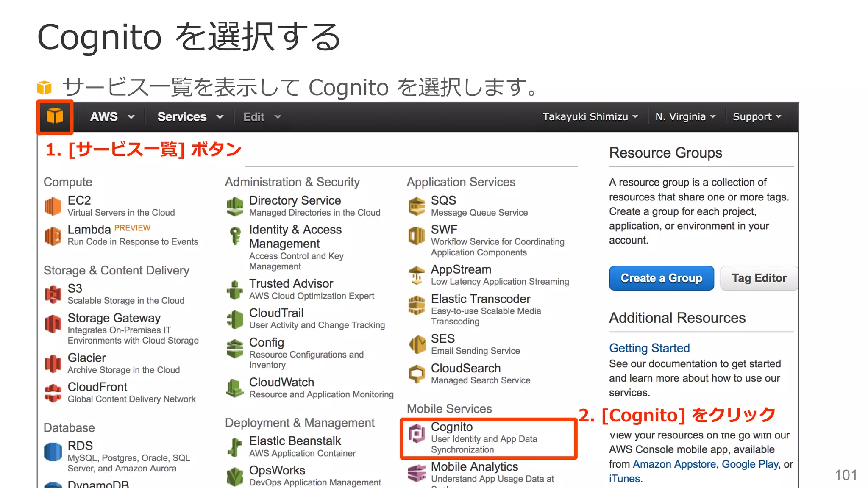Open the Glacier archive icon
Screen dimensions: 868x488
[53, 364]
